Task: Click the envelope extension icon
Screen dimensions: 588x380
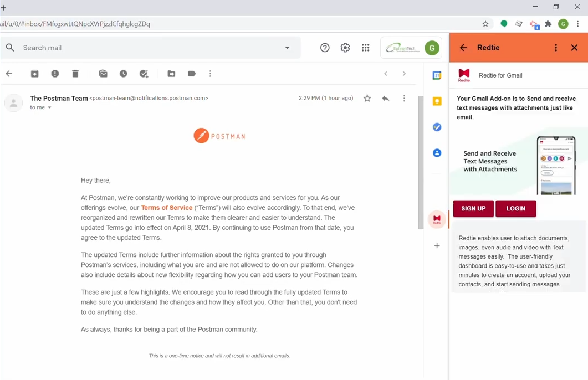Action: point(519,24)
